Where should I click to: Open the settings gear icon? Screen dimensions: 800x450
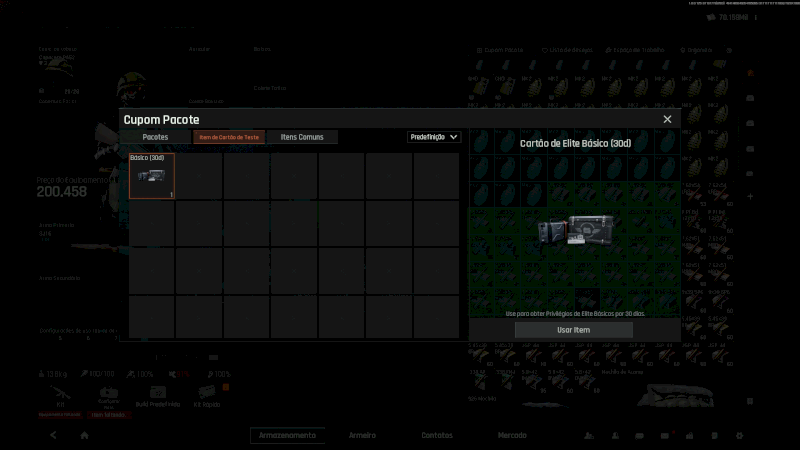pyautogui.click(x=739, y=436)
